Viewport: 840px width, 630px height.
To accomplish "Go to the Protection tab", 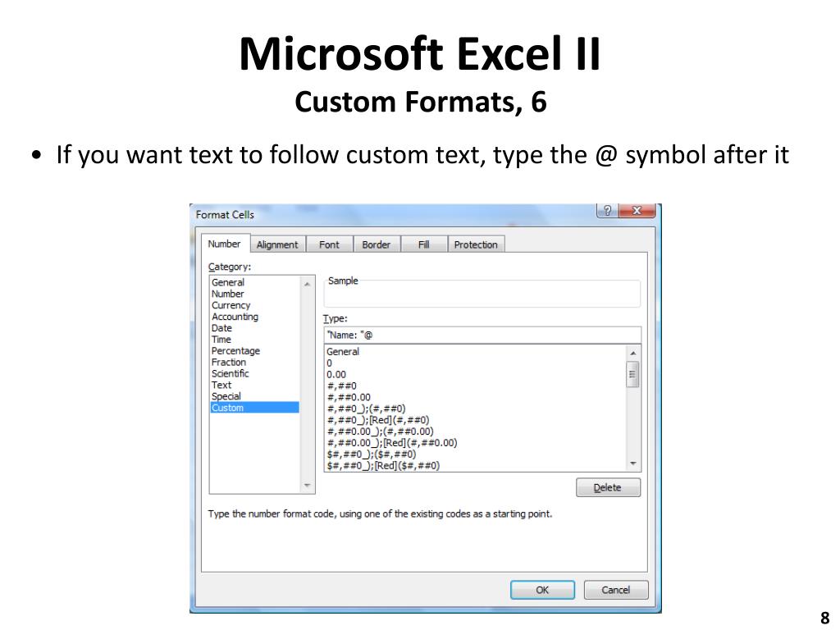I will tap(476, 244).
